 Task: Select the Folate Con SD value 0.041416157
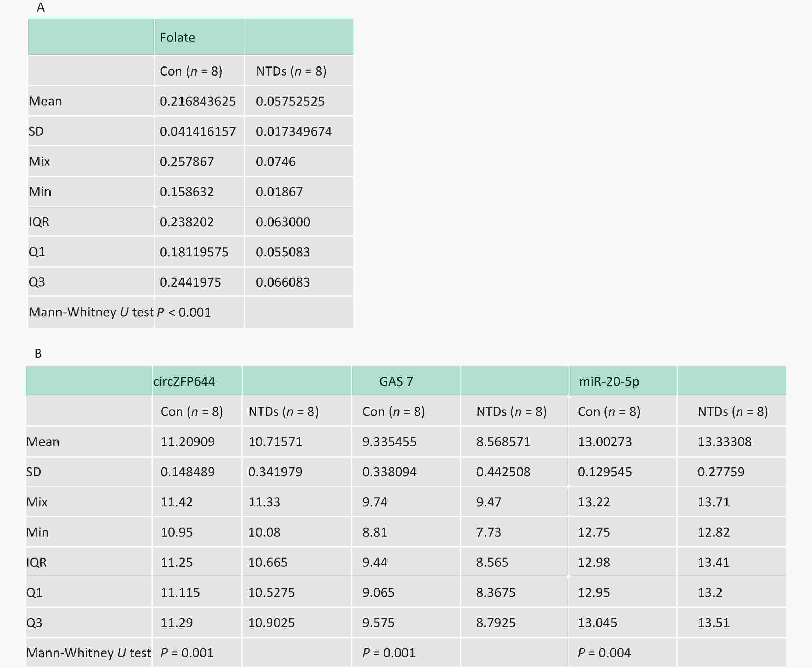point(197,131)
